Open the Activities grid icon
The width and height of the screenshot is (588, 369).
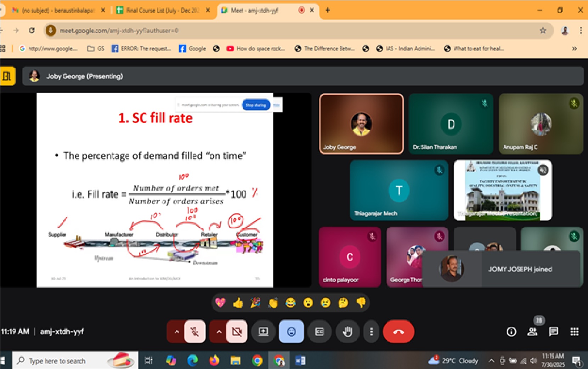575,332
